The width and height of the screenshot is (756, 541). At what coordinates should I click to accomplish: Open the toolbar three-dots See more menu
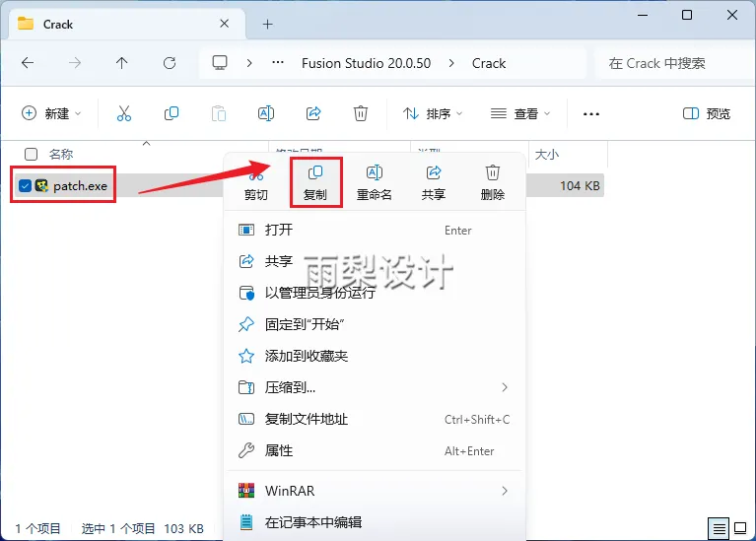(x=591, y=114)
